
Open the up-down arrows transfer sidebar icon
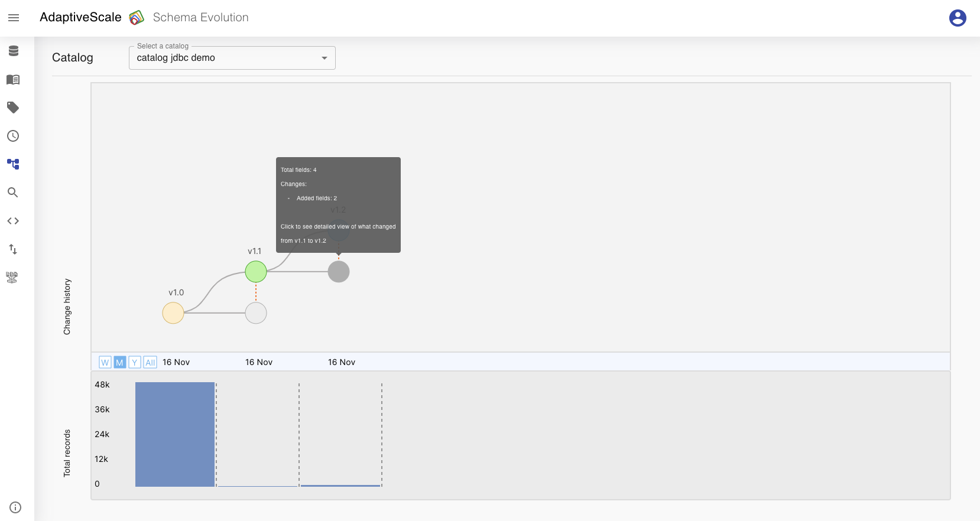point(13,249)
